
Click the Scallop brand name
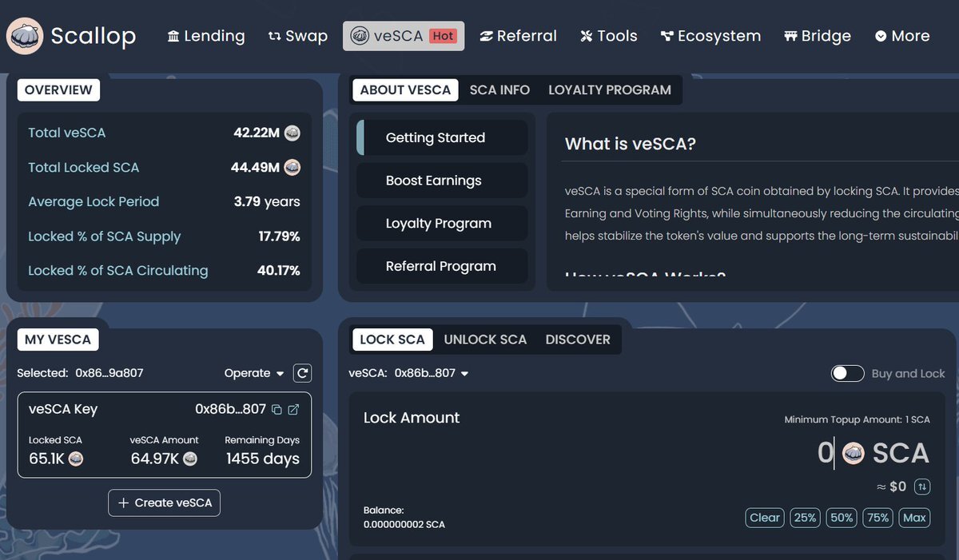(x=94, y=36)
